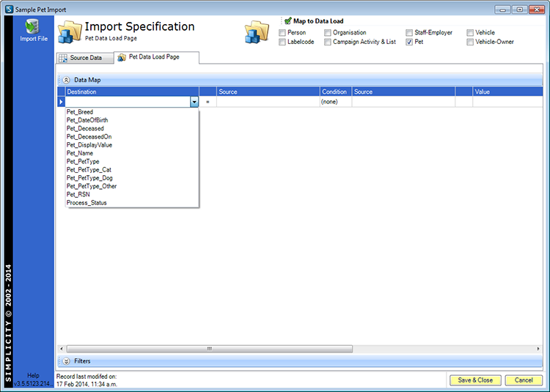
Task: Click the Condition column header
Action: [x=336, y=92]
